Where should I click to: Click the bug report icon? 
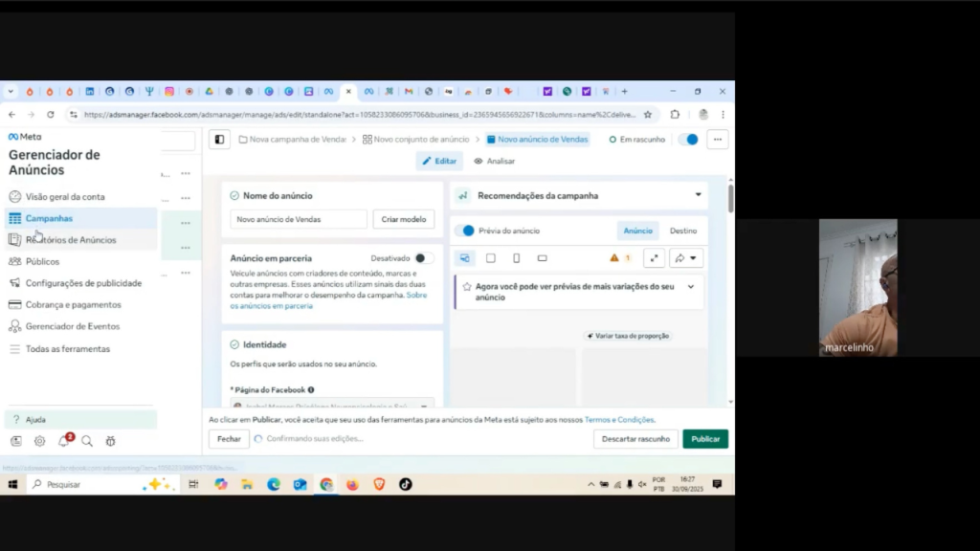[x=110, y=441]
